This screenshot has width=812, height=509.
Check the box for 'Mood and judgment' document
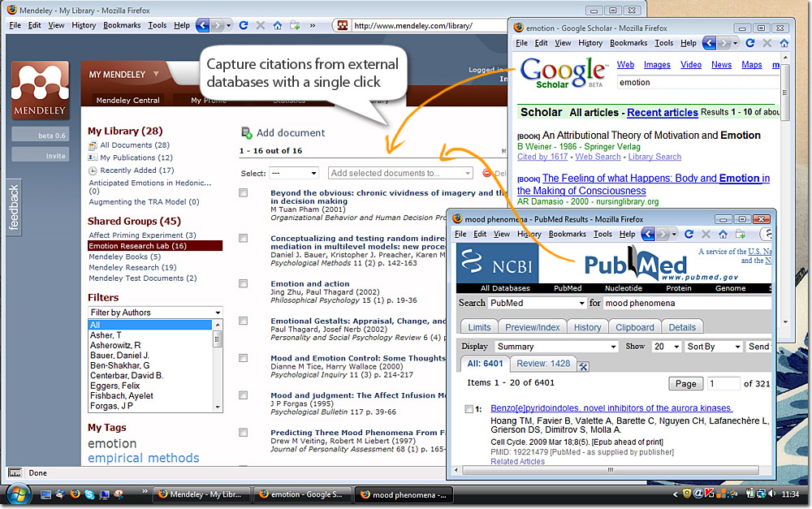pyautogui.click(x=243, y=395)
